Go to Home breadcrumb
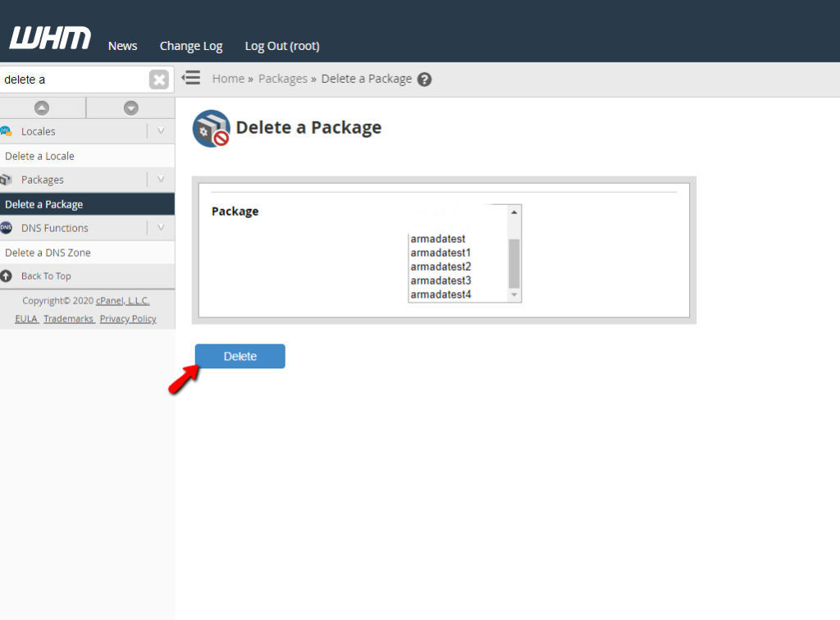The height and width of the screenshot is (620, 840). tap(228, 79)
